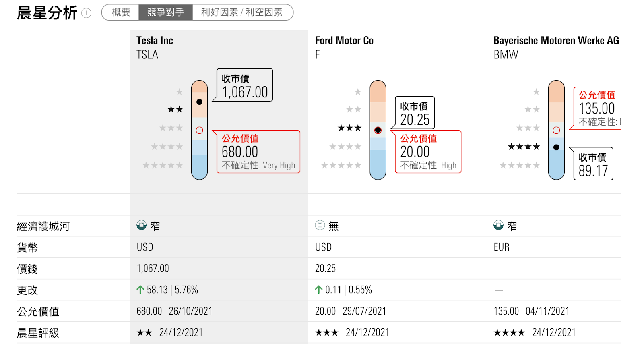644x344 pixels.
Task: Click Bayerische Motoren Werke AG name
Action: click(x=556, y=40)
